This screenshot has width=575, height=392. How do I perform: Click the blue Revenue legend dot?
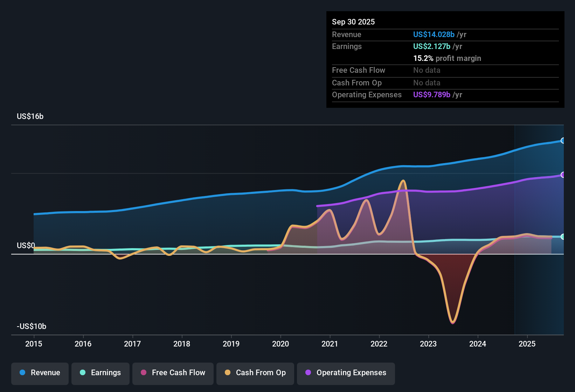(22, 373)
